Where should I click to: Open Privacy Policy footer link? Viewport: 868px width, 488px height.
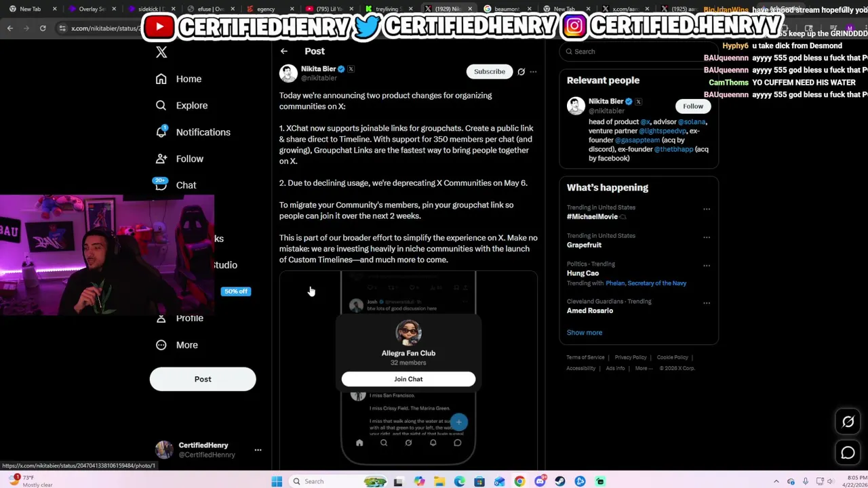tap(631, 357)
